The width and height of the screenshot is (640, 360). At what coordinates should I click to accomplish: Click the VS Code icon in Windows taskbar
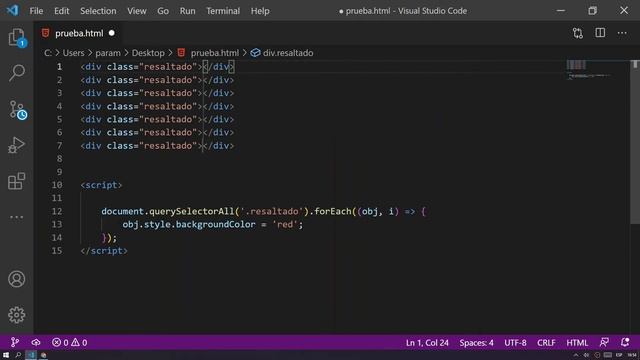click(x=31, y=355)
